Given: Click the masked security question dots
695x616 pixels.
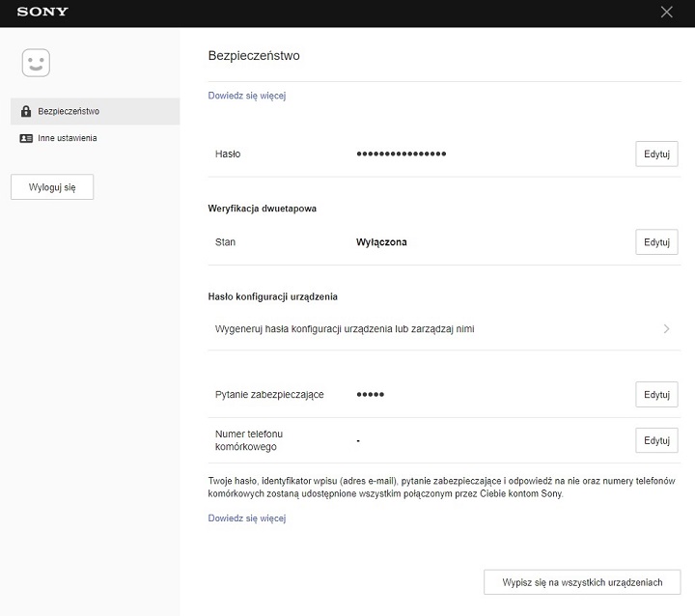Looking at the screenshot, I should click(371, 395).
